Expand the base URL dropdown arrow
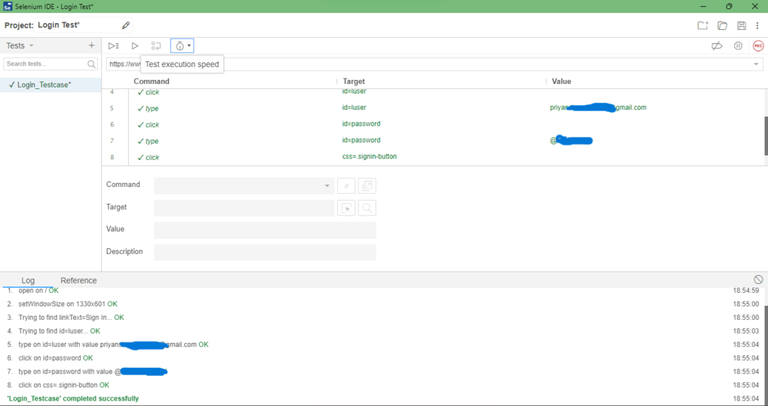Viewport: 768px width, 406px height. click(x=756, y=64)
